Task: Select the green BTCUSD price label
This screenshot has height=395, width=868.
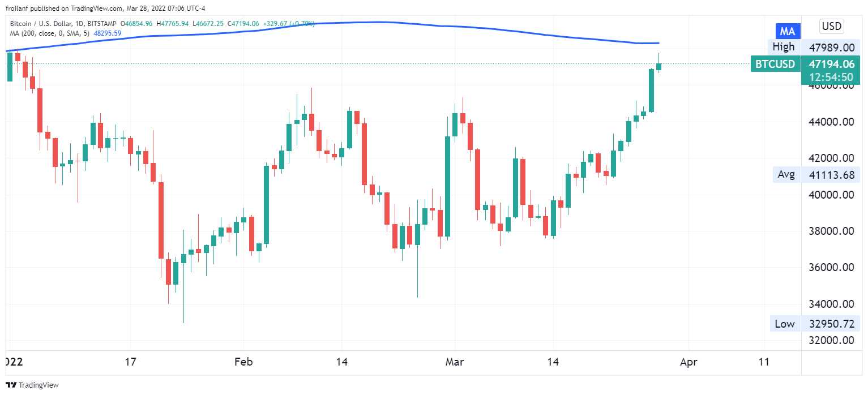Action: point(775,64)
